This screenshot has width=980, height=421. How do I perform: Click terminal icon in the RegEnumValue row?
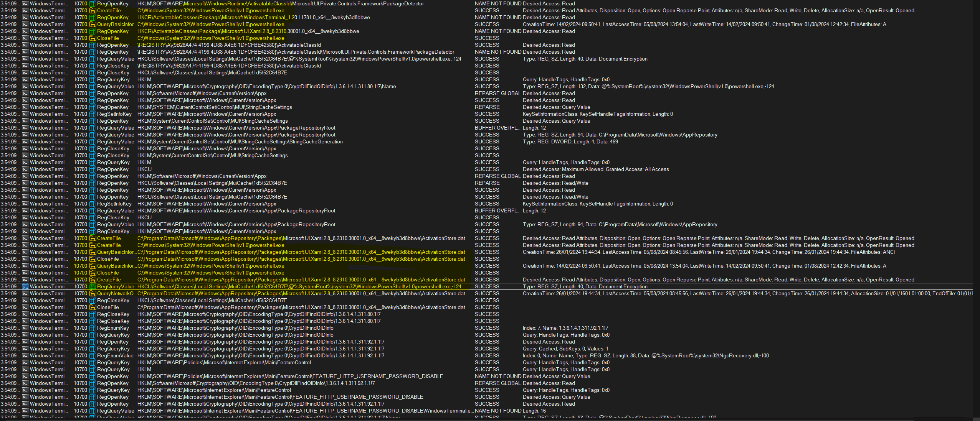pos(26,355)
